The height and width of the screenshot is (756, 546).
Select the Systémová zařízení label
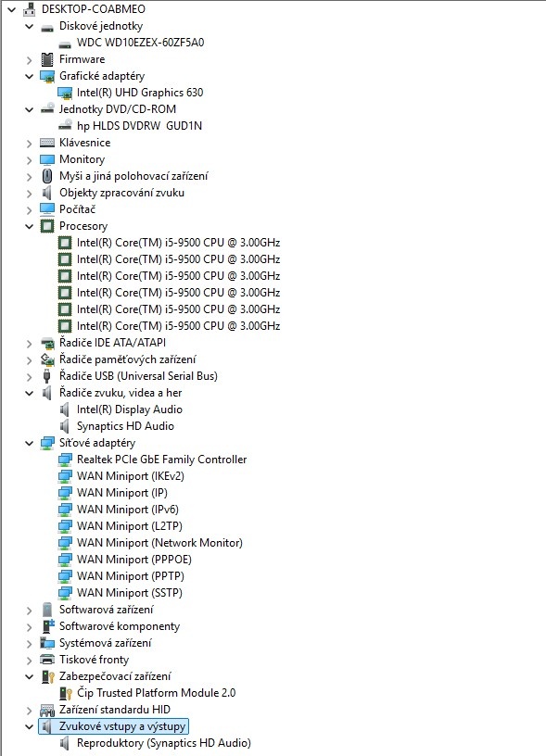pyautogui.click(x=105, y=643)
